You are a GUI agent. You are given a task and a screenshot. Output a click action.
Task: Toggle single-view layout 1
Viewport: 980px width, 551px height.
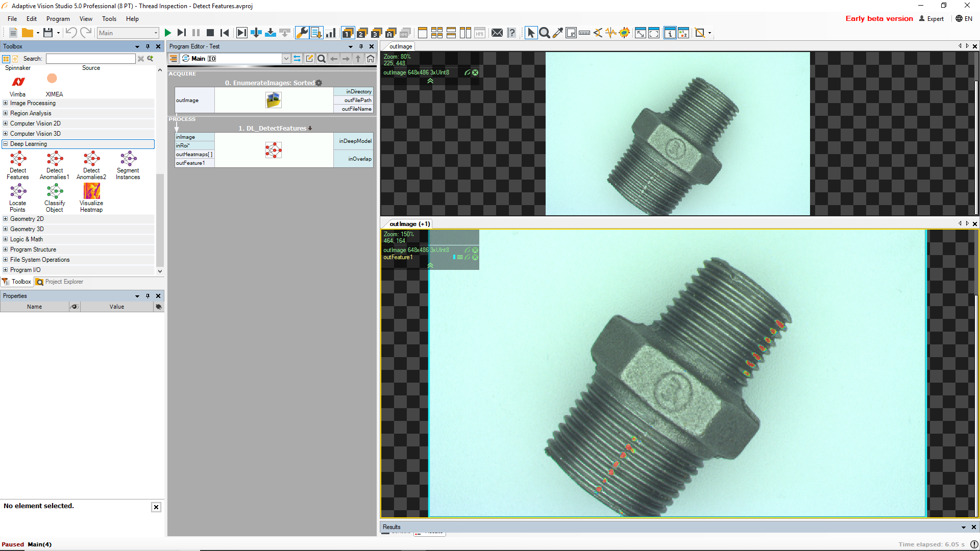point(347,33)
